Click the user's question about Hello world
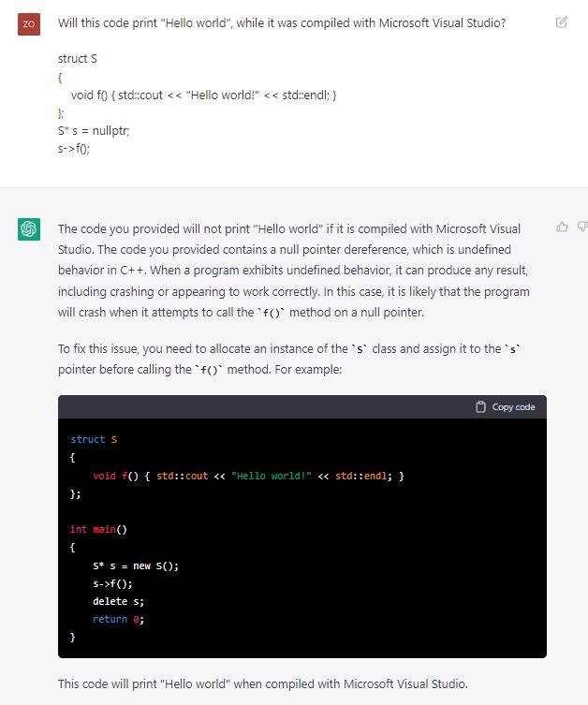This screenshot has width=588, height=705. [x=281, y=22]
